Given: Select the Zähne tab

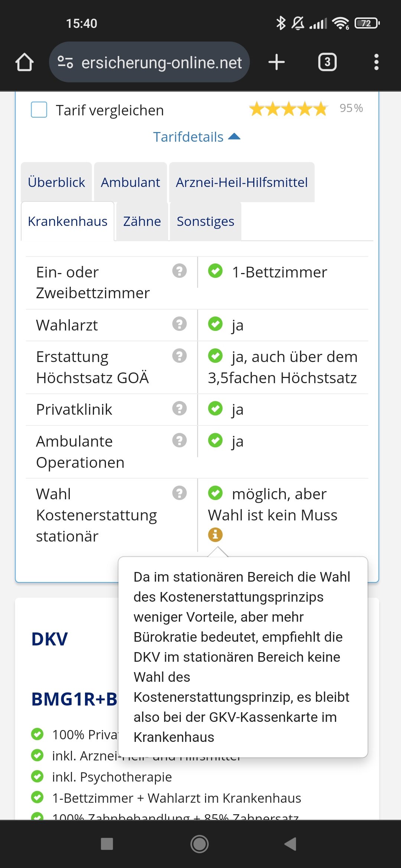Looking at the screenshot, I should (x=142, y=221).
